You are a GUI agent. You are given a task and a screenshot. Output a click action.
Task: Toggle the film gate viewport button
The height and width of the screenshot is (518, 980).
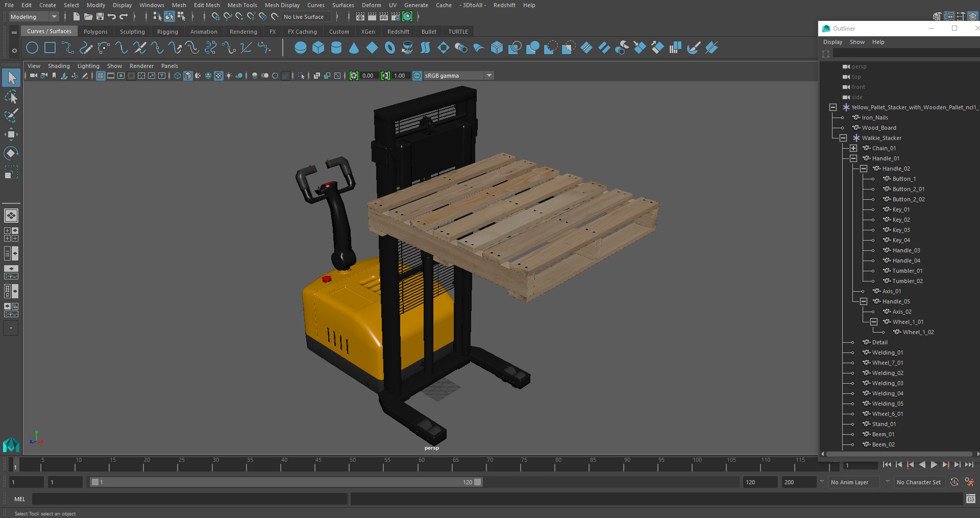(x=111, y=76)
